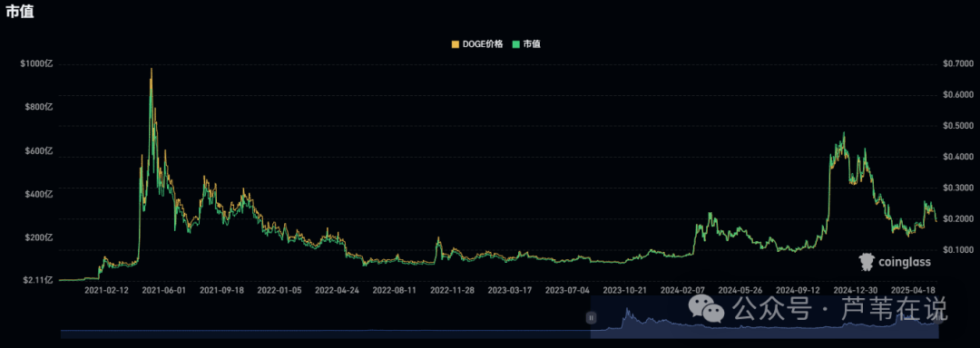The image size is (980, 348).
Task: Click the $0.1000 right axis label
Action: pos(957,249)
